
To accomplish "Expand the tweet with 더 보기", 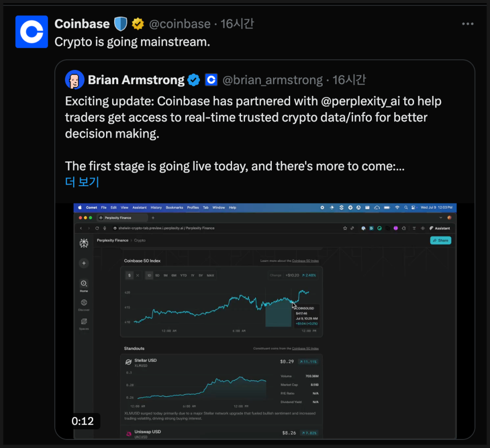I will pos(82,182).
